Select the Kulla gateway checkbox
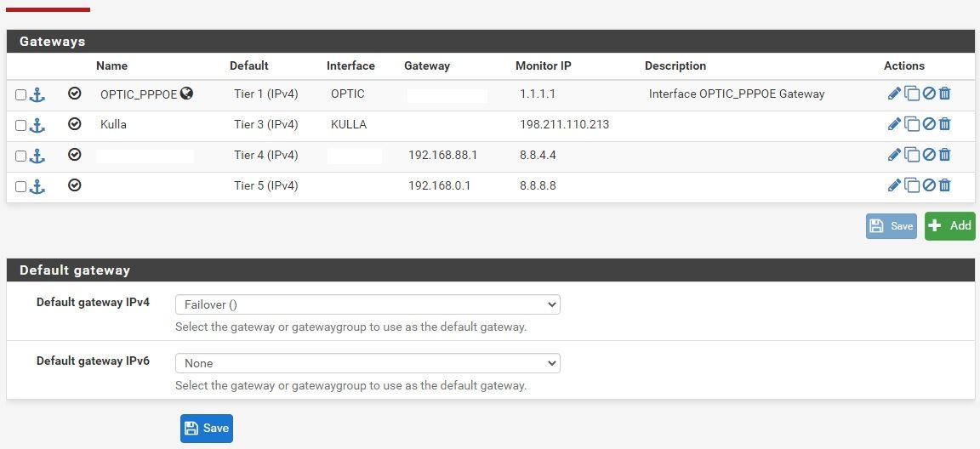This screenshot has height=449, width=980. (21, 126)
